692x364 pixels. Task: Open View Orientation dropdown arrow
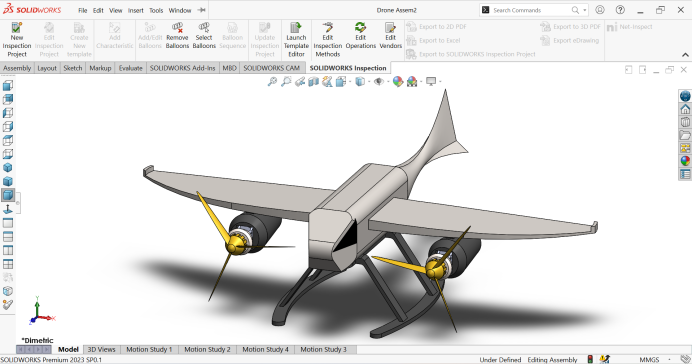[x=350, y=82]
